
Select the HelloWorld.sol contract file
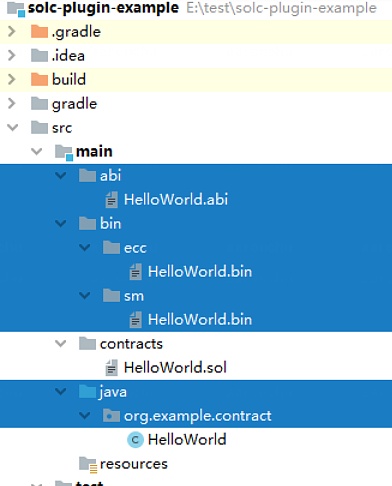175,368
